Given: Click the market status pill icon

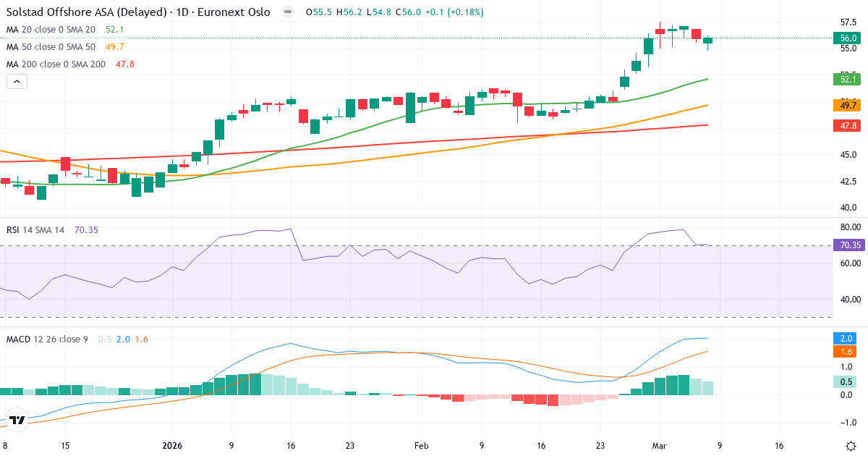Looking at the screenshot, I should coord(288,12).
